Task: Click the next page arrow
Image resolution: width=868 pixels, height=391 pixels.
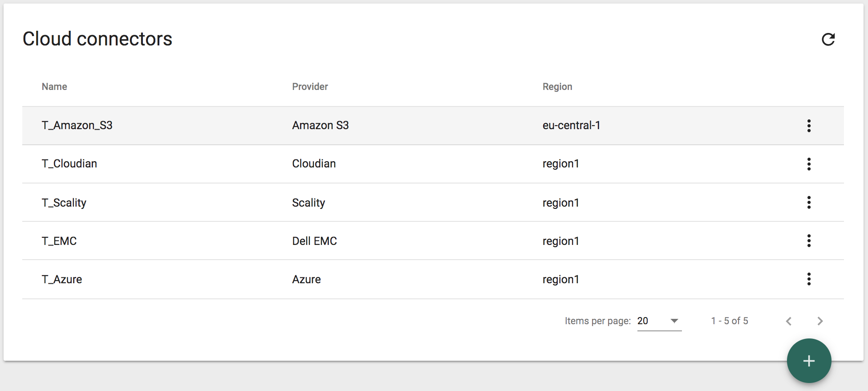Action: tap(820, 321)
